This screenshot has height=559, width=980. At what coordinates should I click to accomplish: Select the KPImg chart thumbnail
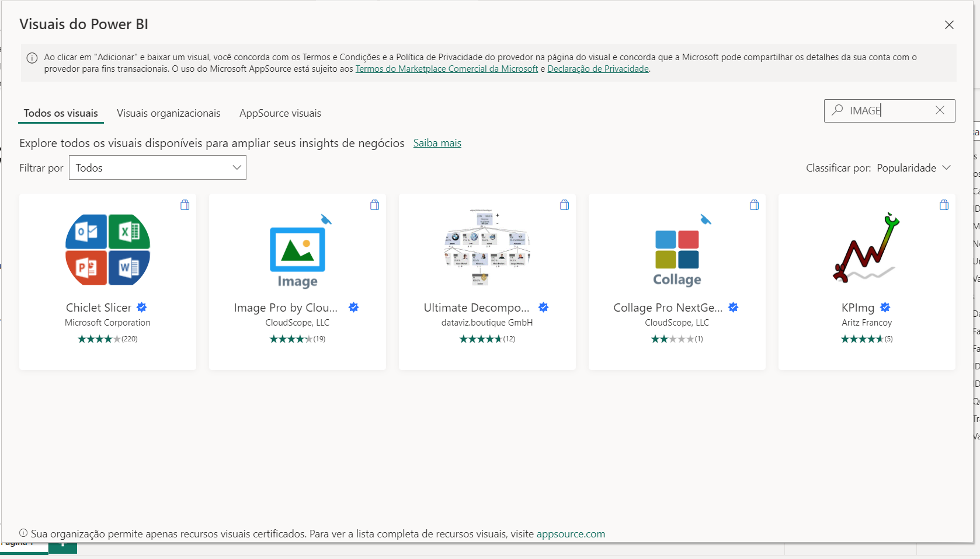[867, 248]
